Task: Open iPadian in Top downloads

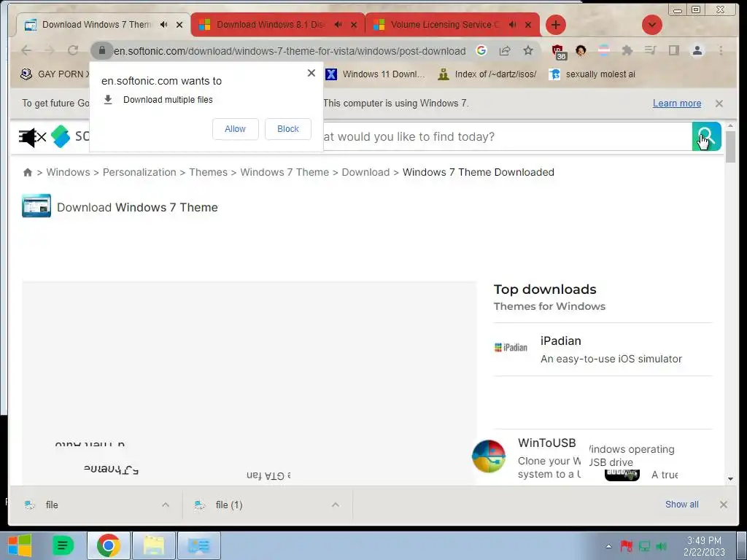Action: (x=561, y=341)
